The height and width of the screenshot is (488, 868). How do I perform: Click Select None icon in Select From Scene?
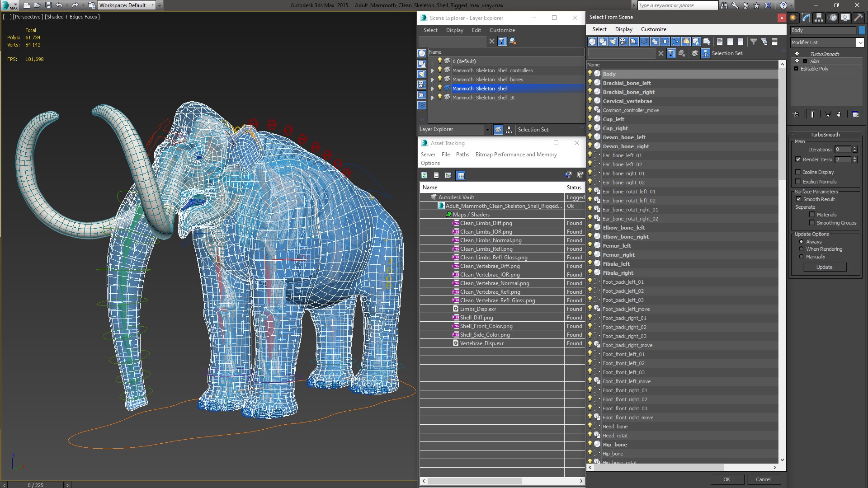pyautogui.click(x=730, y=42)
